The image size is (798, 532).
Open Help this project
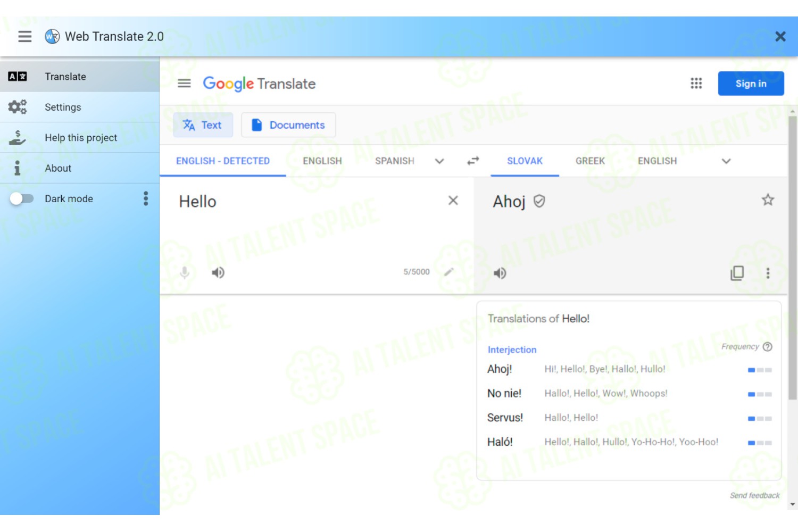pyautogui.click(x=80, y=138)
